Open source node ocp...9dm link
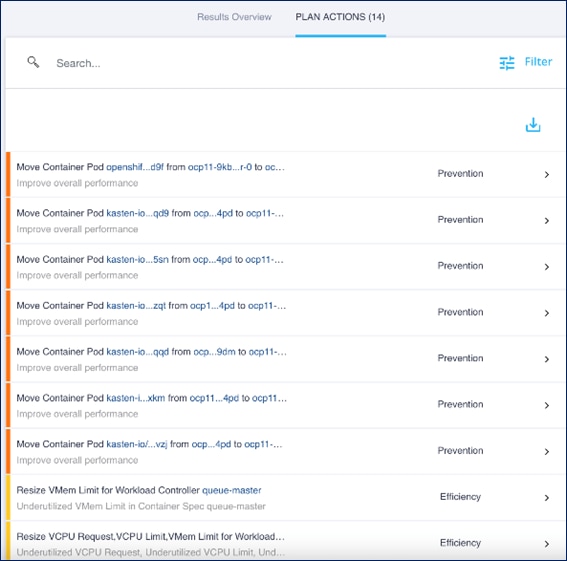Screen dimensions: 567x561 coord(214,352)
